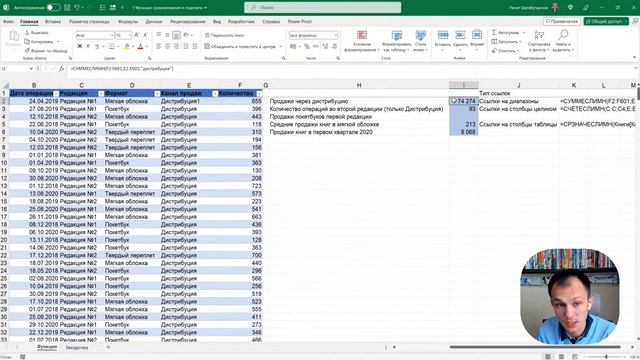Apply the red font color A

pos(140,47)
